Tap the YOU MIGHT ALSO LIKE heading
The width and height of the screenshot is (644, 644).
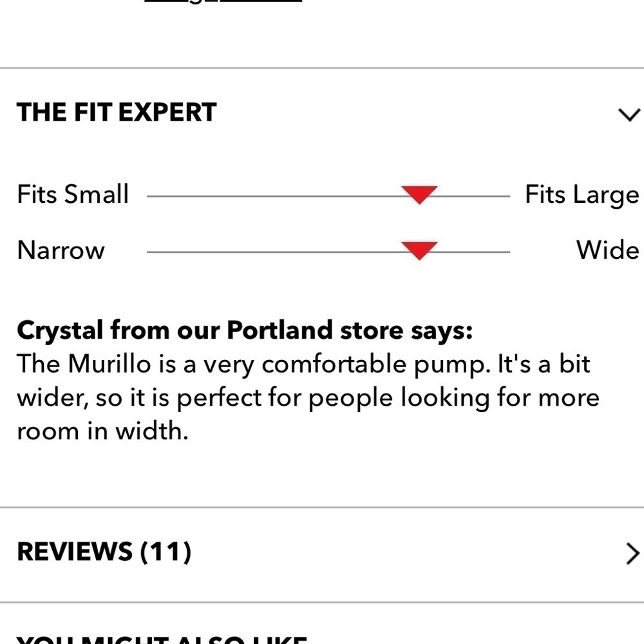click(161, 639)
